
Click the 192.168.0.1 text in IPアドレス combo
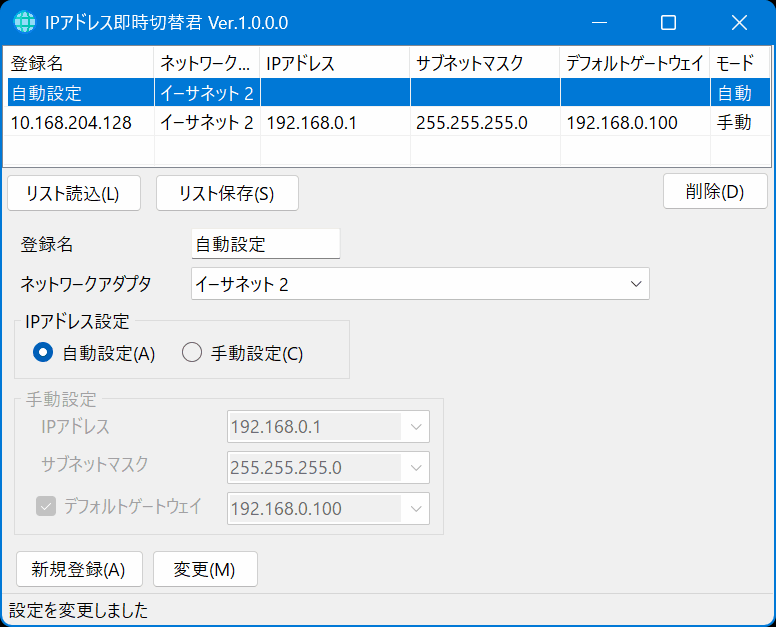click(276, 427)
